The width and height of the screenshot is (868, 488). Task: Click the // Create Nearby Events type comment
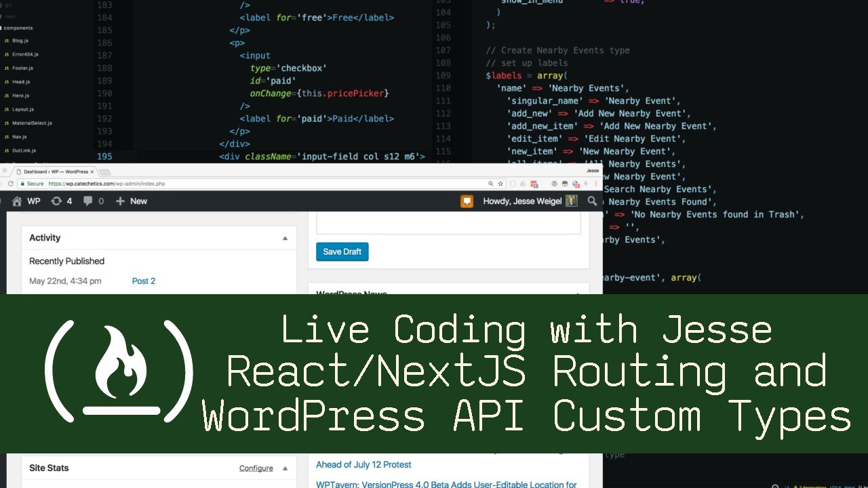point(557,50)
